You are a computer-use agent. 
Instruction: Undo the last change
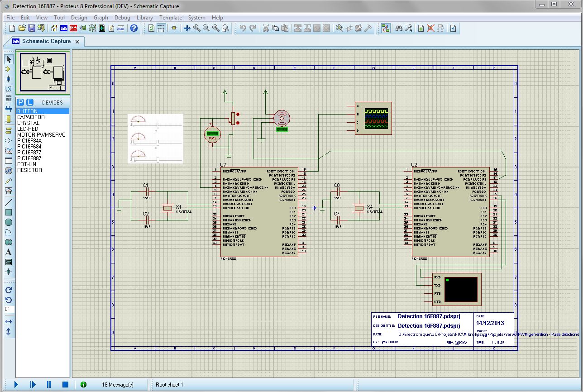243,28
